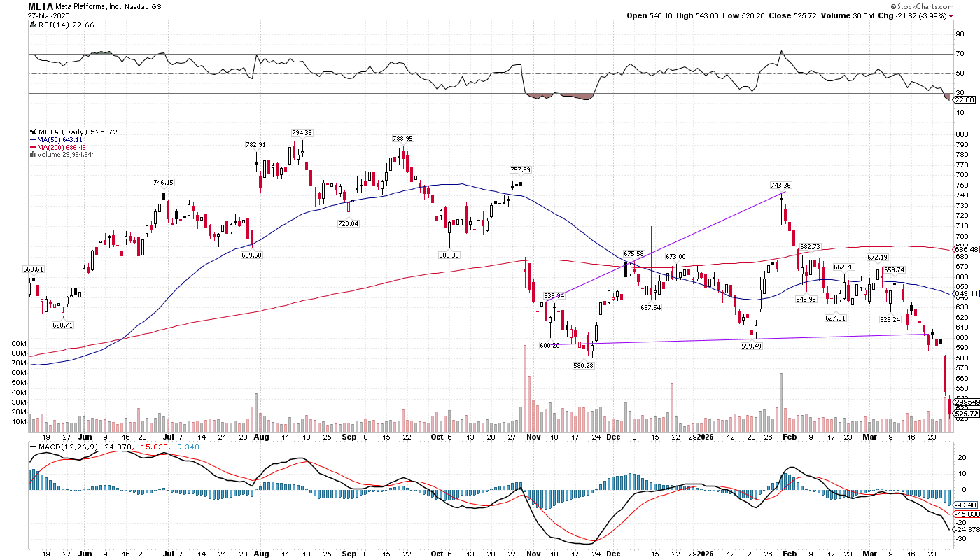Click the Volume bar icon in the legend

[x=32, y=155]
